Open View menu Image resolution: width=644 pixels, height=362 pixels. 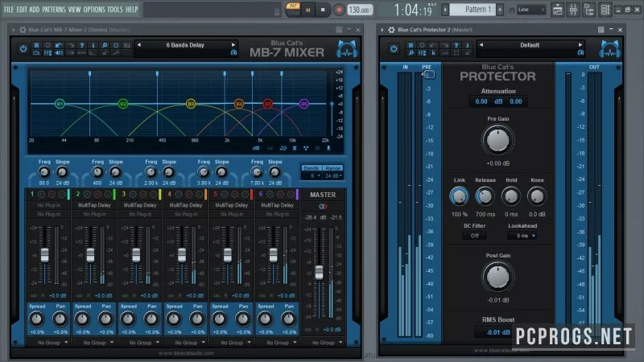pyautogui.click(x=74, y=9)
